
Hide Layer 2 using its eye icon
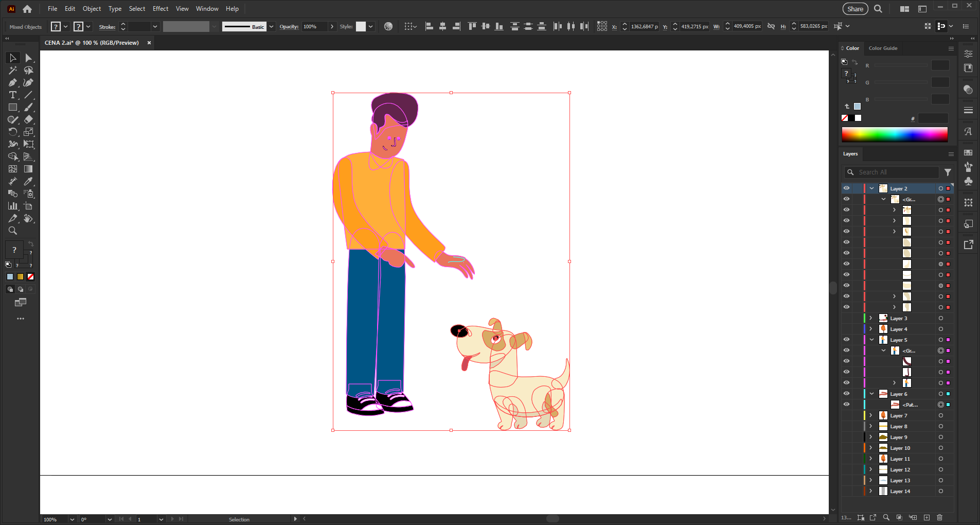click(846, 188)
